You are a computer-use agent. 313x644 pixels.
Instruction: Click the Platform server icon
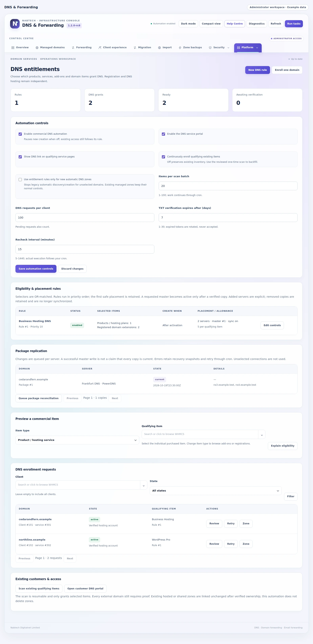pos(239,48)
